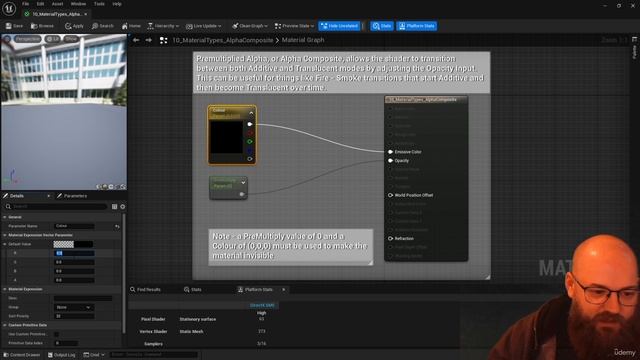
Task: Navigate back with the left arrow
Action: click(x=136, y=40)
